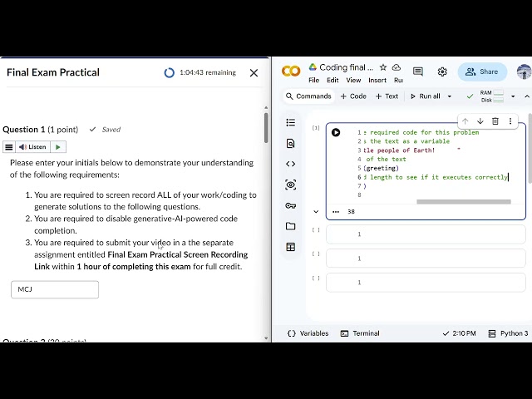Click into the second empty code cell
532x399 pixels.
tap(426, 234)
